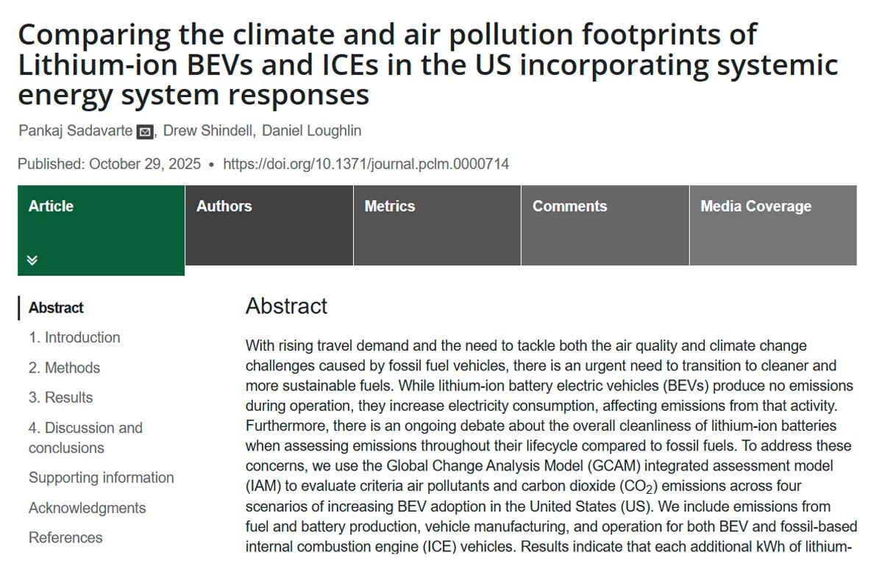This screenshot has width=882, height=588.
Task: Jump to Abstract in sidebar navigation
Action: (x=56, y=308)
